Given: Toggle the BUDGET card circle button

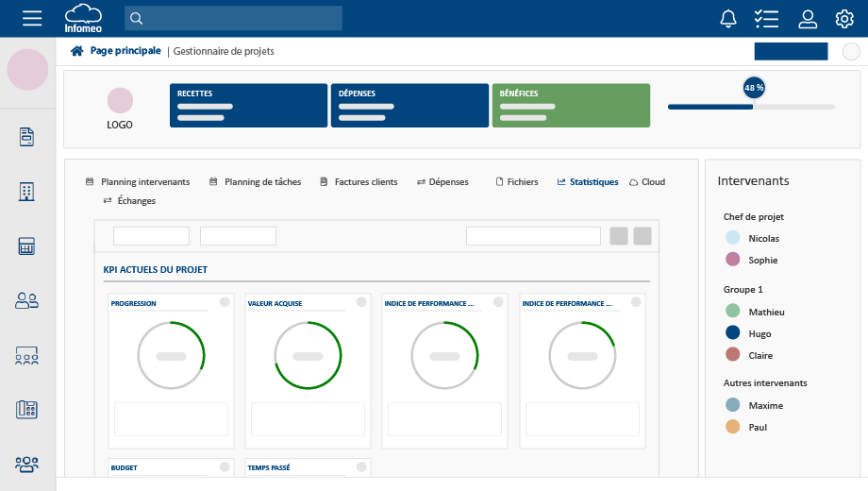Looking at the screenshot, I should tap(225, 466).
